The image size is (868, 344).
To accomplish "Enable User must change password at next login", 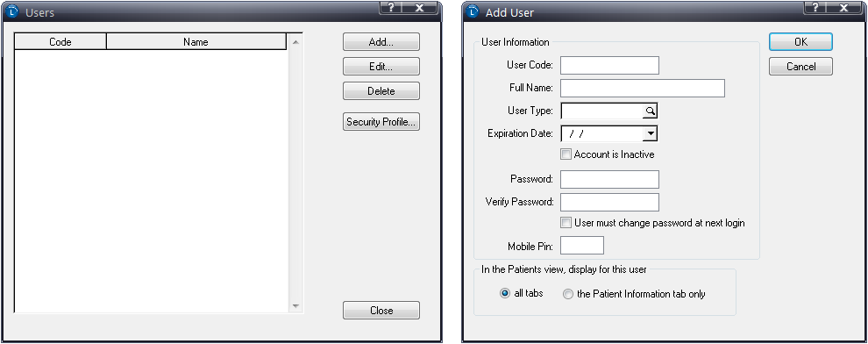I will coord(566,223).
